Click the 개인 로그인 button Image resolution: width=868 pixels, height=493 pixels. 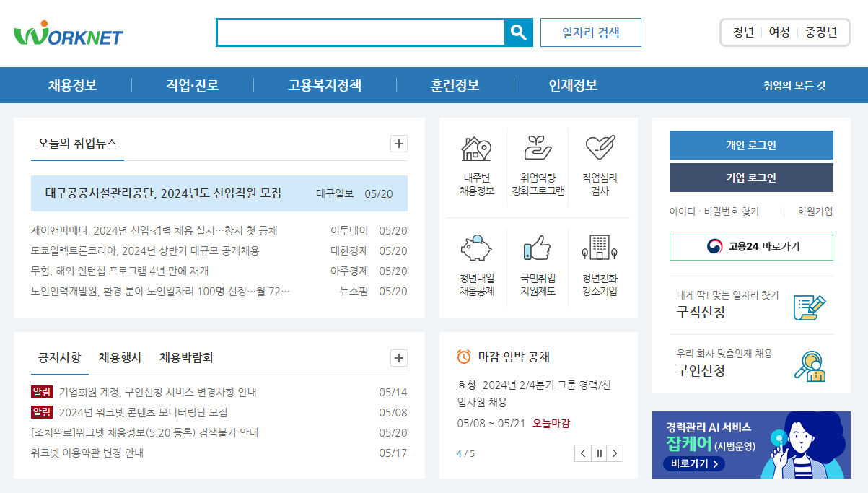pyautogui.click(x=751, y=144)
